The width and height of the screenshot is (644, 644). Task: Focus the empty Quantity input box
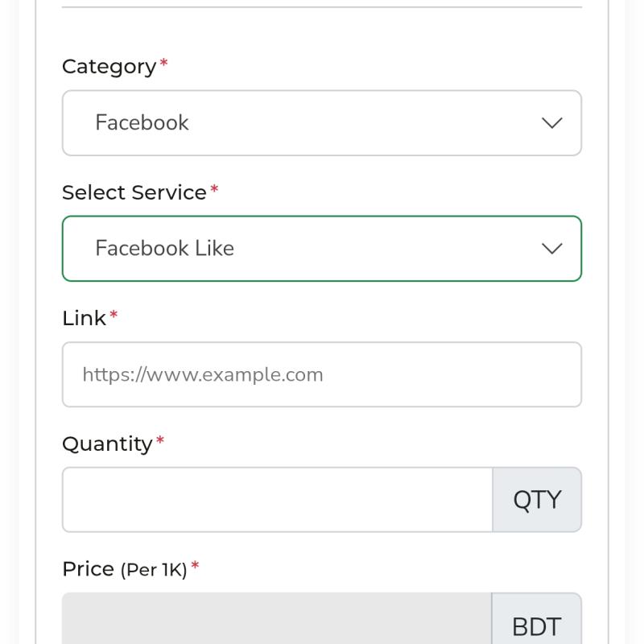pos(277,499)
